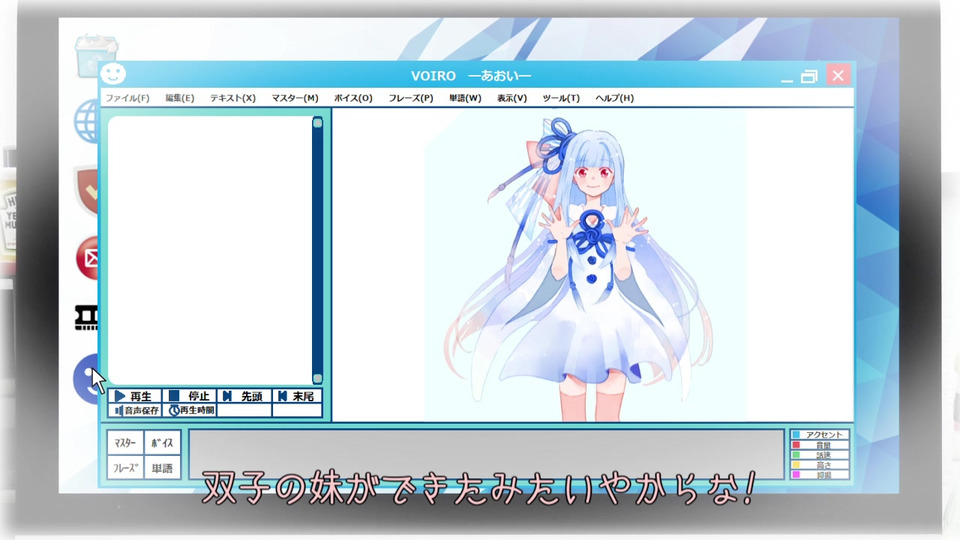
Task: Show playback time via 再生時間 button
Action: pos(190,410)
